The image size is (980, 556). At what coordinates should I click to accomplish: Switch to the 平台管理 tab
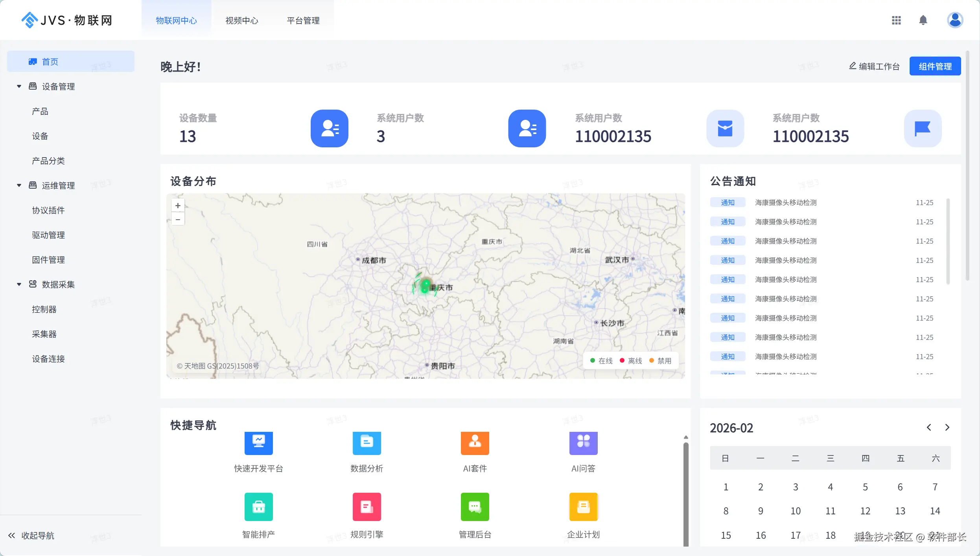coord(303,20)
